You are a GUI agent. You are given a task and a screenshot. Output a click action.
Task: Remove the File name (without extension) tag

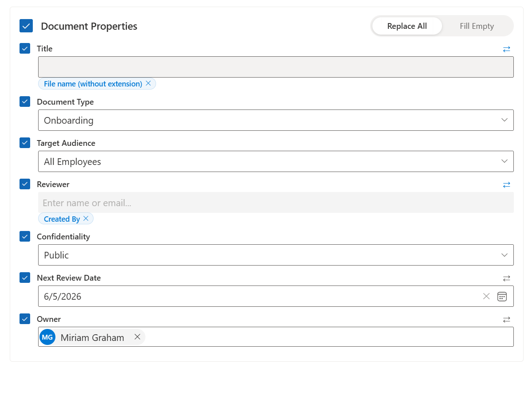(x=149, y=83)
